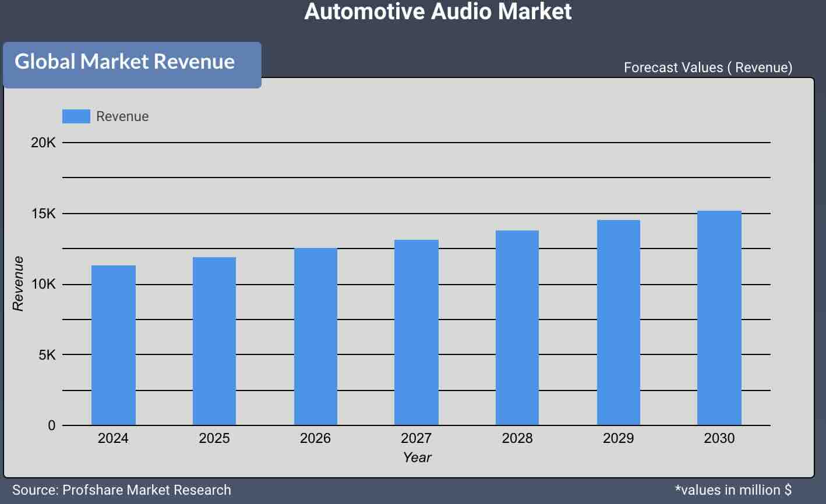Click the blue Revenue legend swatch
The width and height of the screenshot is (826, 504).
[76, 116]
